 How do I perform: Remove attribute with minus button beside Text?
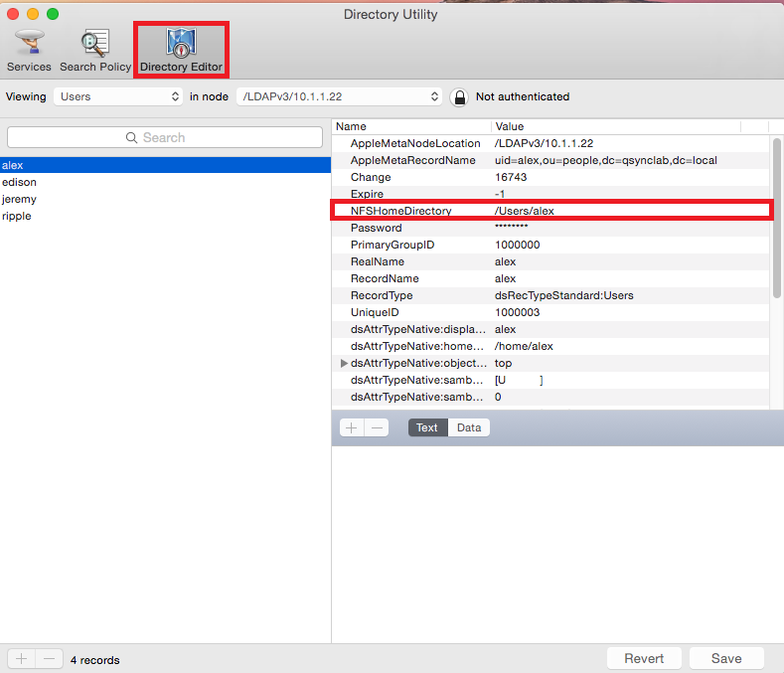tap(377, 427)
